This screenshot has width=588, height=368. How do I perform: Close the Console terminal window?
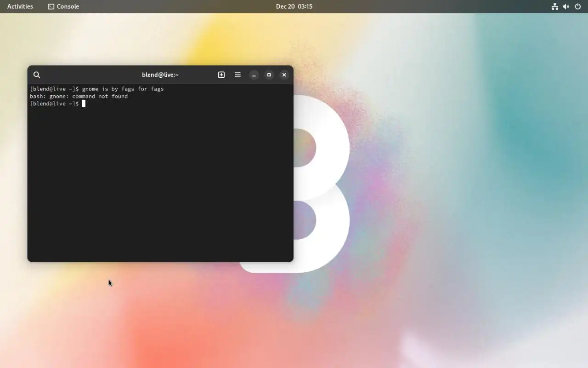284,75
